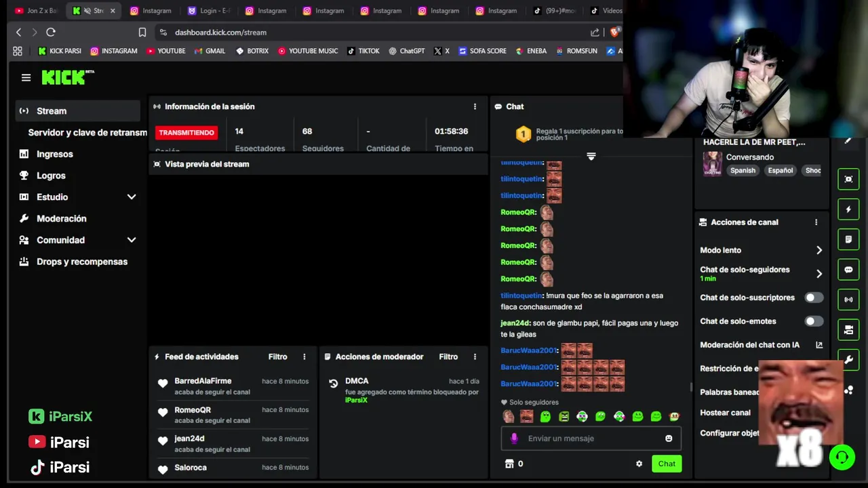
Task: Click the browser bookmark icon
Action: click(x=142, y=32)
